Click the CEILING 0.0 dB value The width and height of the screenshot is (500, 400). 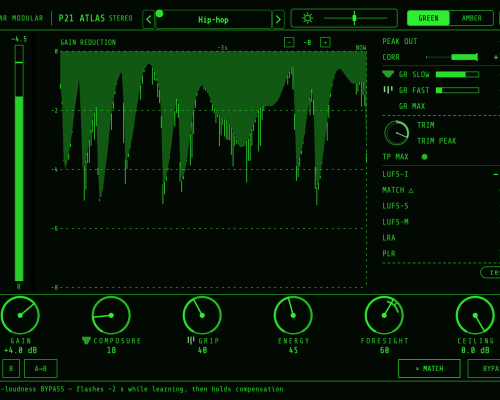coord(475,350)
